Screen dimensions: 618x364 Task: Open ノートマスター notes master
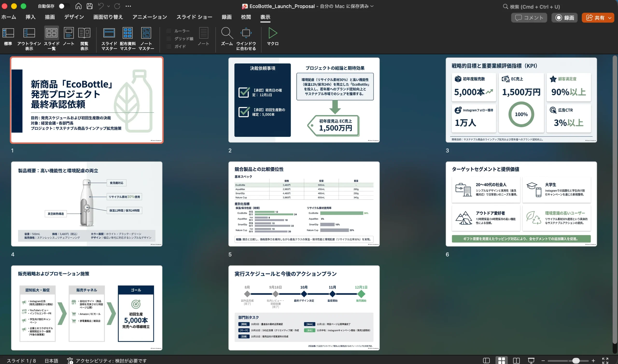[x=146, y=39]
